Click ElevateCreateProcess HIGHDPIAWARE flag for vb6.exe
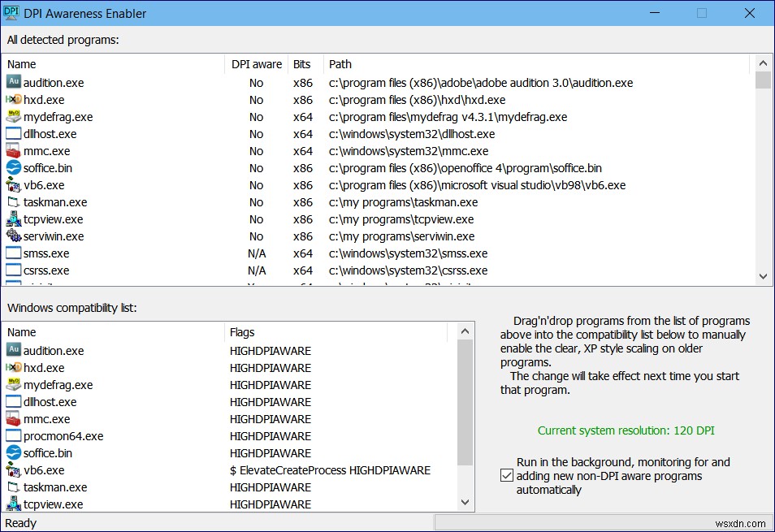This screenshot has height=532, width=775. click(x=330, y=470)
